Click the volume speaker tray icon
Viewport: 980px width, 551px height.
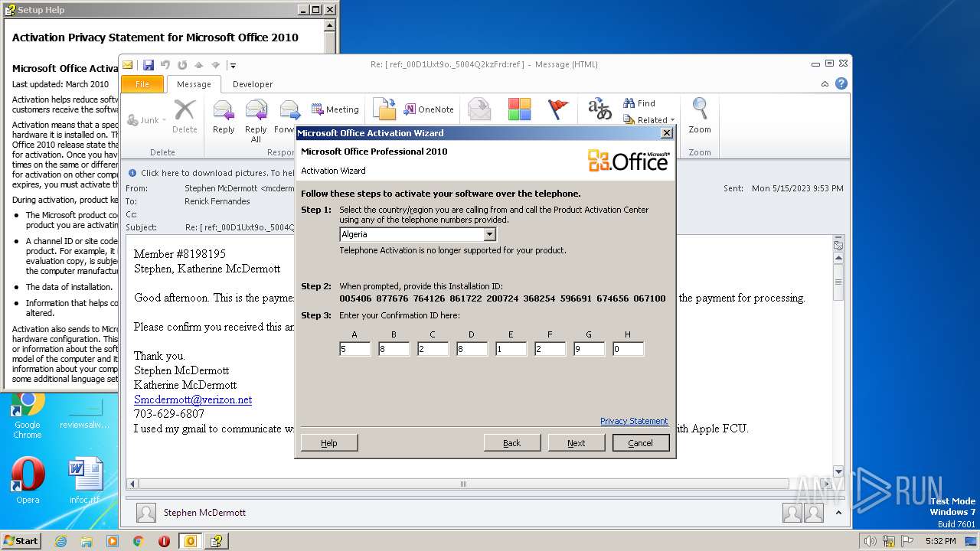870,541
